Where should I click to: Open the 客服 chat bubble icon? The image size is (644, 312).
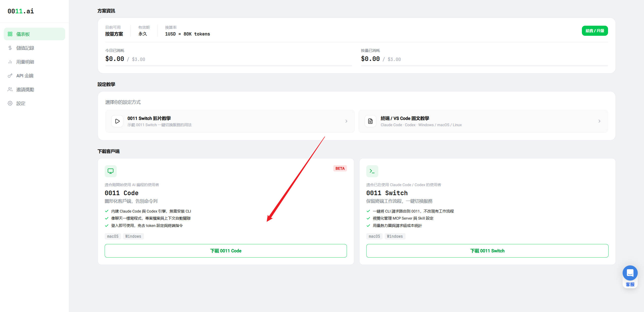point(630,273)
